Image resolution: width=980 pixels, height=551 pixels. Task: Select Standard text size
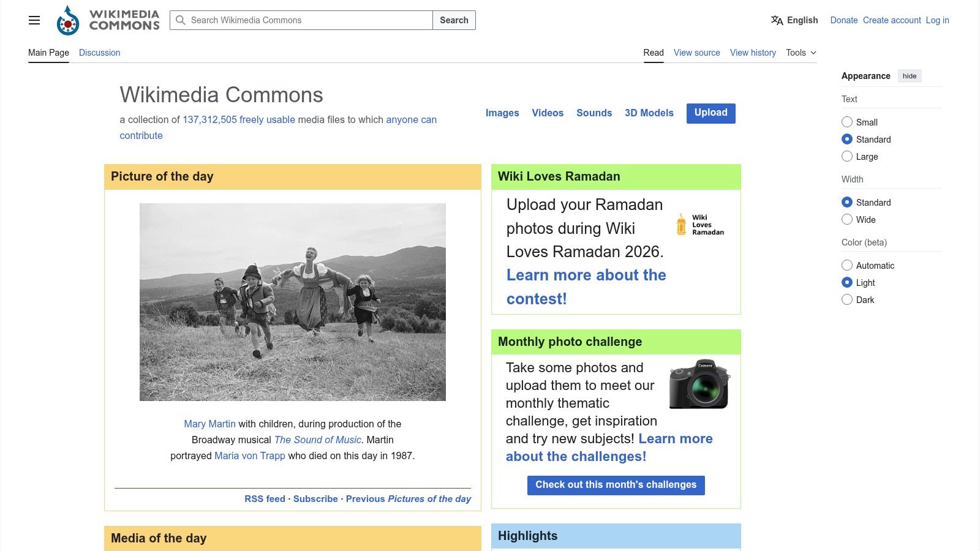pos(847,139)
